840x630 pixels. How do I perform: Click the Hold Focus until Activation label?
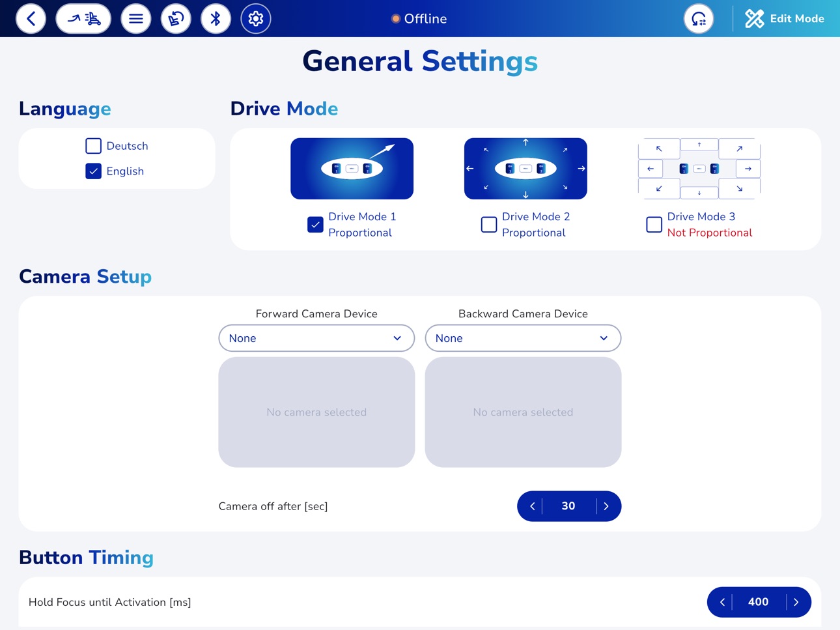(x=110, y=602)
